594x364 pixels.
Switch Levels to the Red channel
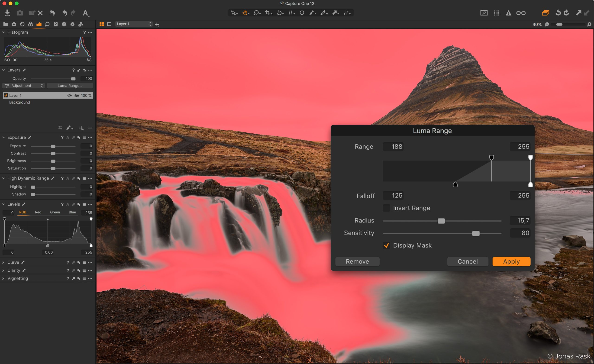click(38, 212)
